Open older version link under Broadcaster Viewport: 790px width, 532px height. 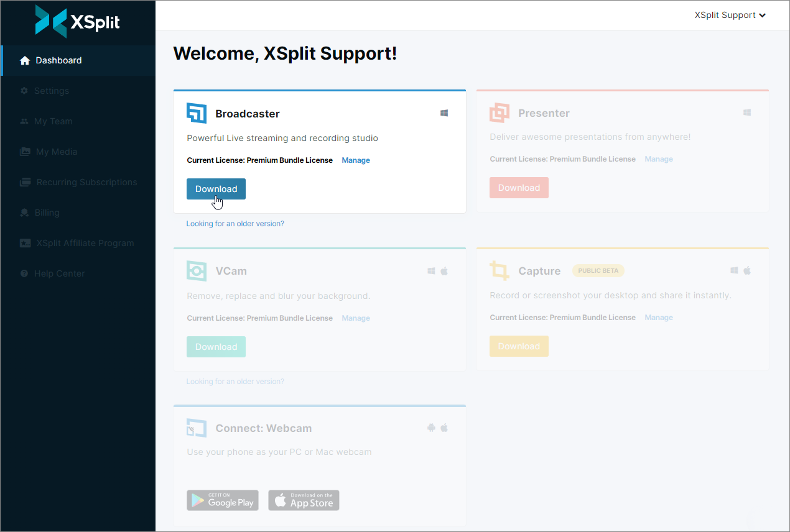coord(235,224)
